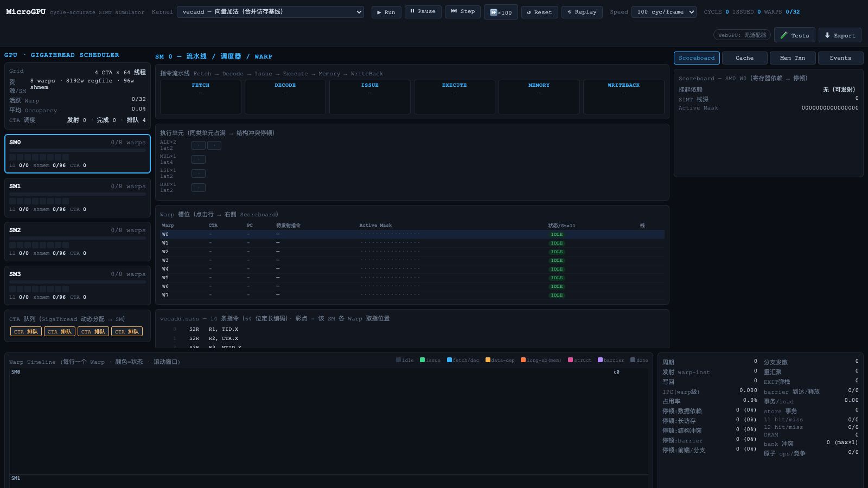The width and height of the screenshot is (868, 488).
Task: Click the 'L1 hit/miss' statistic
Action: tap(811, 420)
